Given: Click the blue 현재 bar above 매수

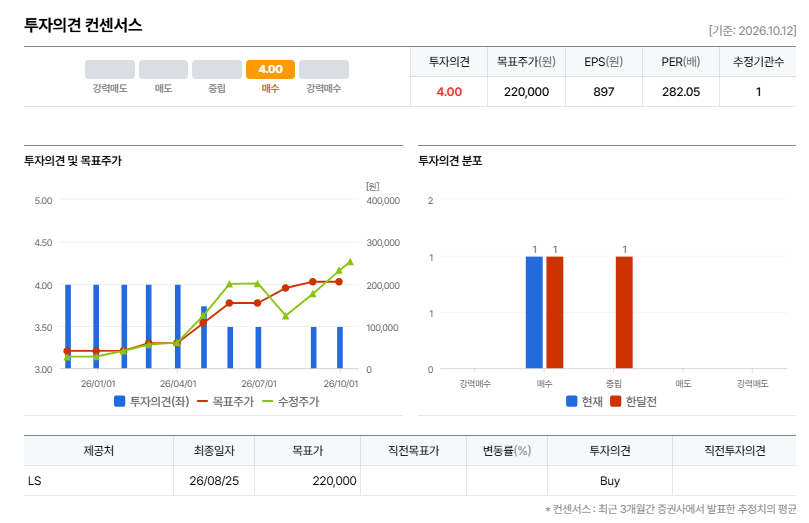Looking at the screenshot, I should [x=535, y=313].
